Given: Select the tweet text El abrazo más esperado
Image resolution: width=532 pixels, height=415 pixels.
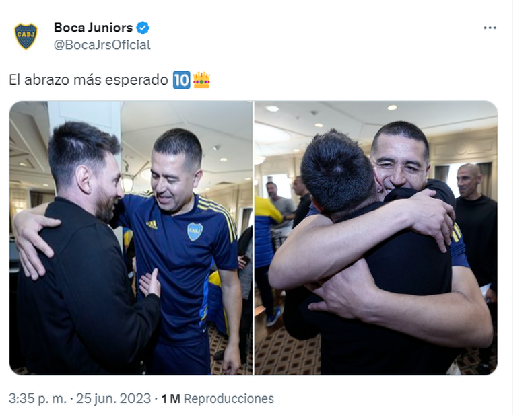Looking at the screenshot, I should (88, 80).
